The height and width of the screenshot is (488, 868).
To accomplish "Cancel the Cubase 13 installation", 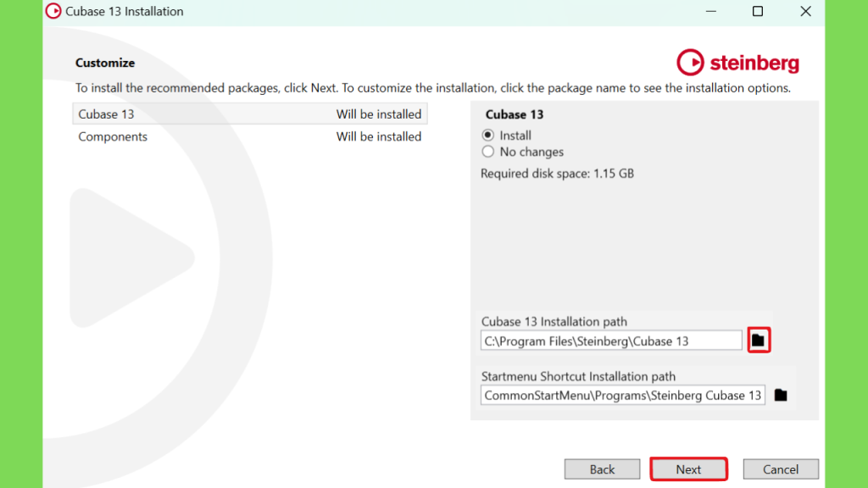I will (781, 469).
